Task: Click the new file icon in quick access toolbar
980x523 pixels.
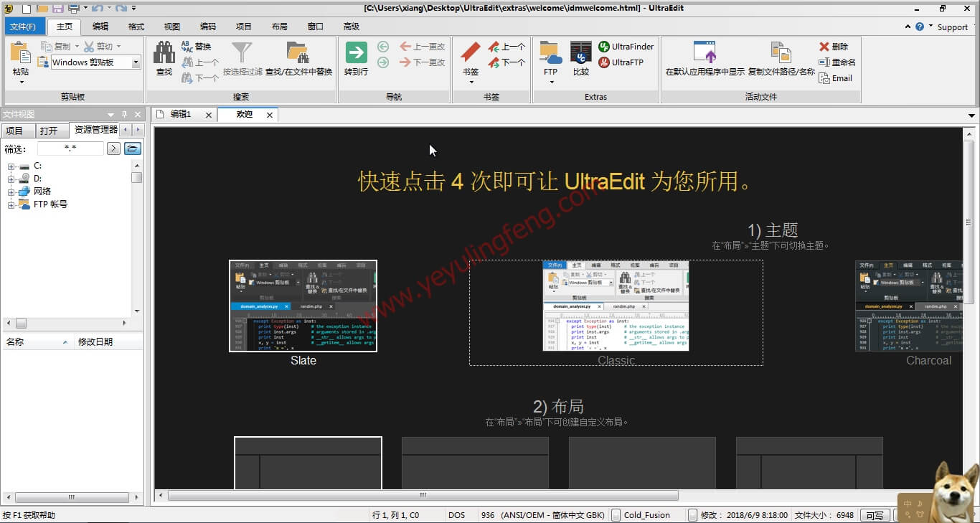Action: [27, 9]
